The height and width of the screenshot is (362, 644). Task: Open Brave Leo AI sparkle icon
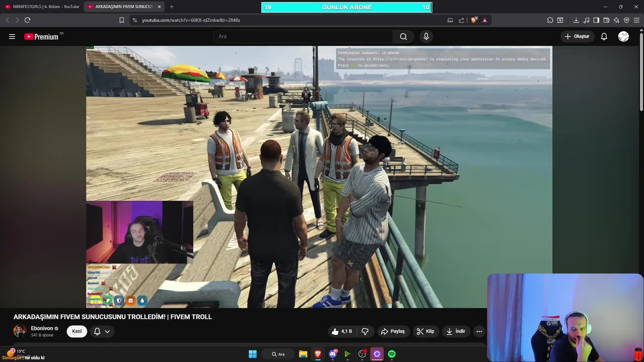click(616, 20)
